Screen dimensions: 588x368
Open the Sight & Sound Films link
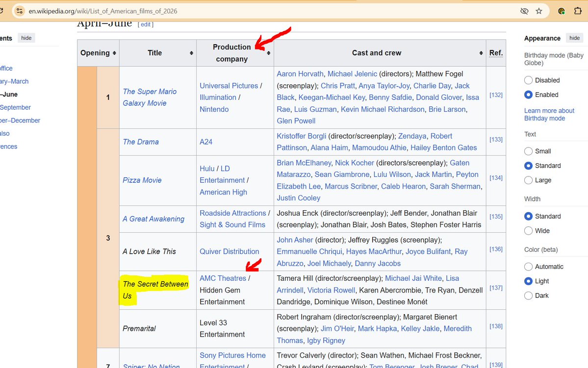click(x=232, y=225)
